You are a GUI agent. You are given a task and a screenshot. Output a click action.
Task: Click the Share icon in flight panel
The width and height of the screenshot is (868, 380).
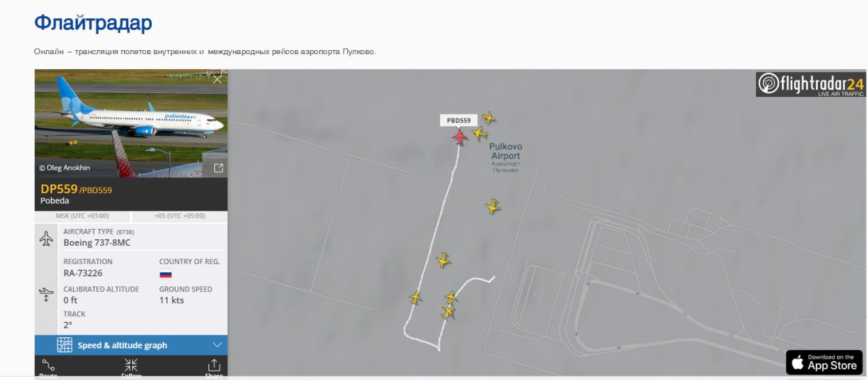214,367
